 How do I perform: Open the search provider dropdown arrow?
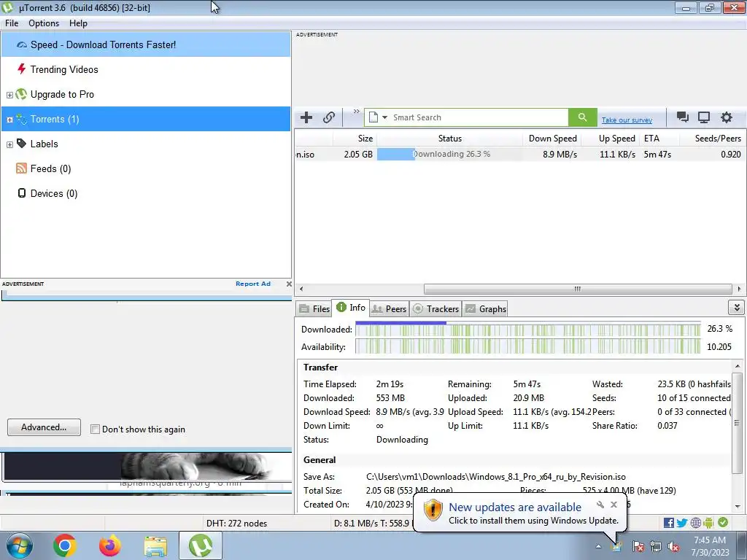[x=384, y=117]
